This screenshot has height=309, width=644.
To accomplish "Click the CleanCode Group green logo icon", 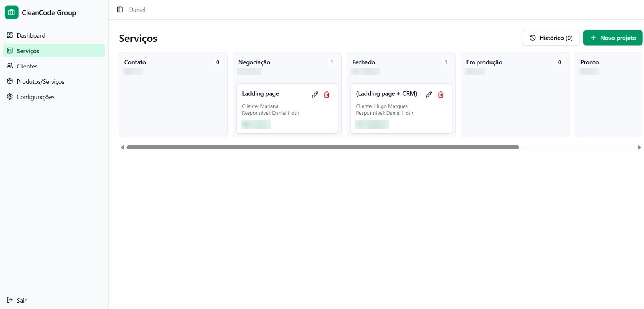I will click(x=12, y=12).
